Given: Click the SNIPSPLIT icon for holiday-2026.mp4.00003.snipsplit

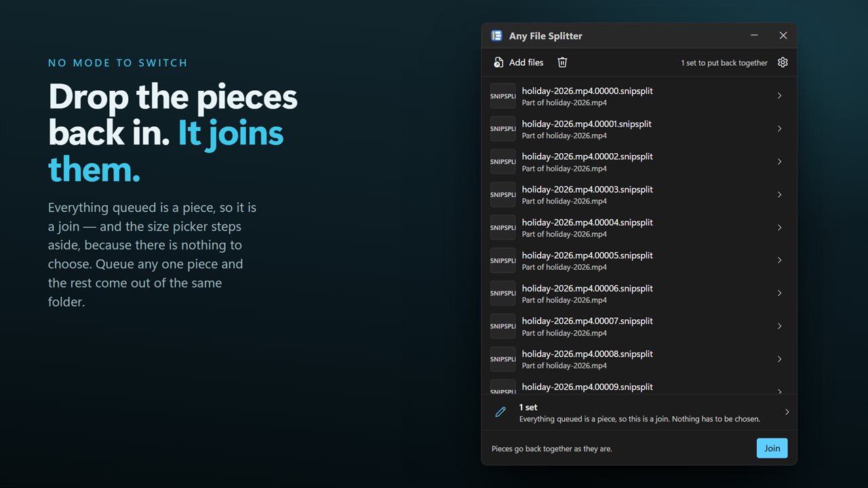Looking at the screenshot, I should [503, 195].
